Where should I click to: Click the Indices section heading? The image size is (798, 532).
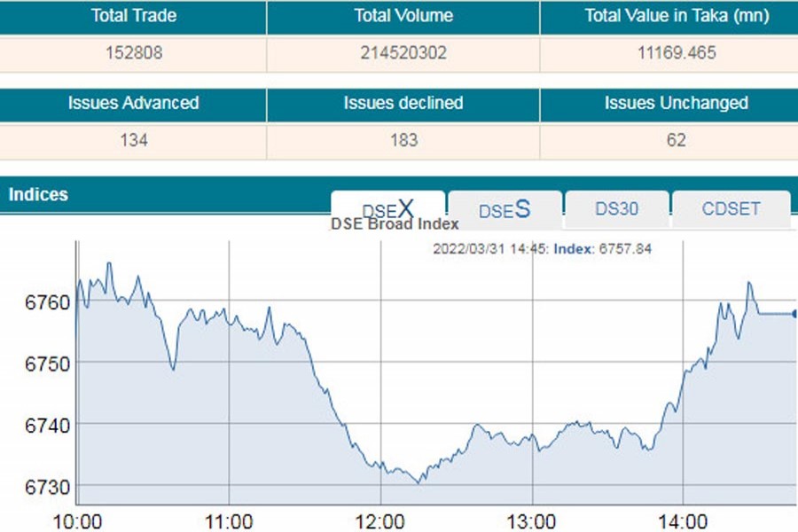38,194
